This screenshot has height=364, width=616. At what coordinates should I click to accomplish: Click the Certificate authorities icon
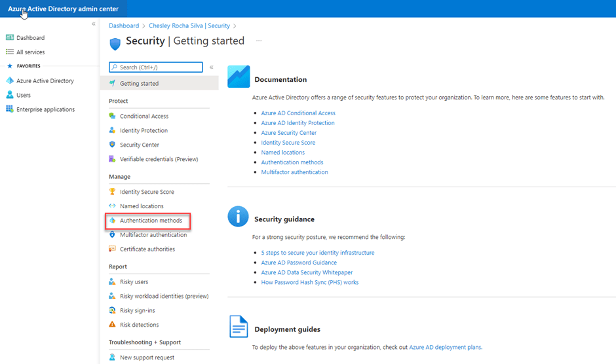coord(112,249)
